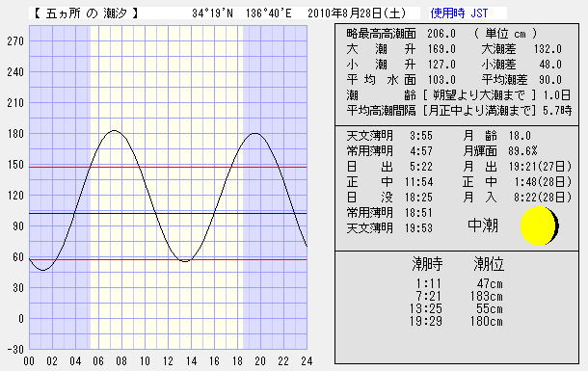588x371 pixels.
Task: Click the 平均水面 value 103.0
Action: point(441,80)
